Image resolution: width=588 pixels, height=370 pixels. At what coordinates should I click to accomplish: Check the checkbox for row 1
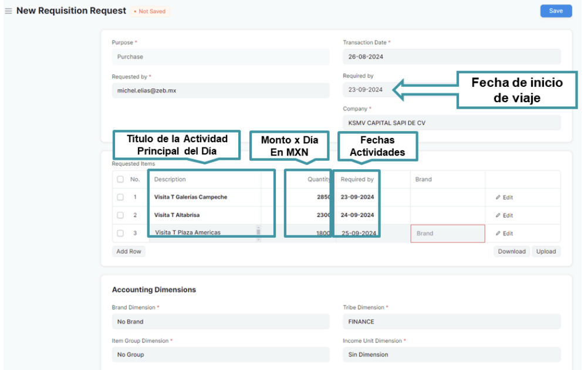(x=120, y=197)
